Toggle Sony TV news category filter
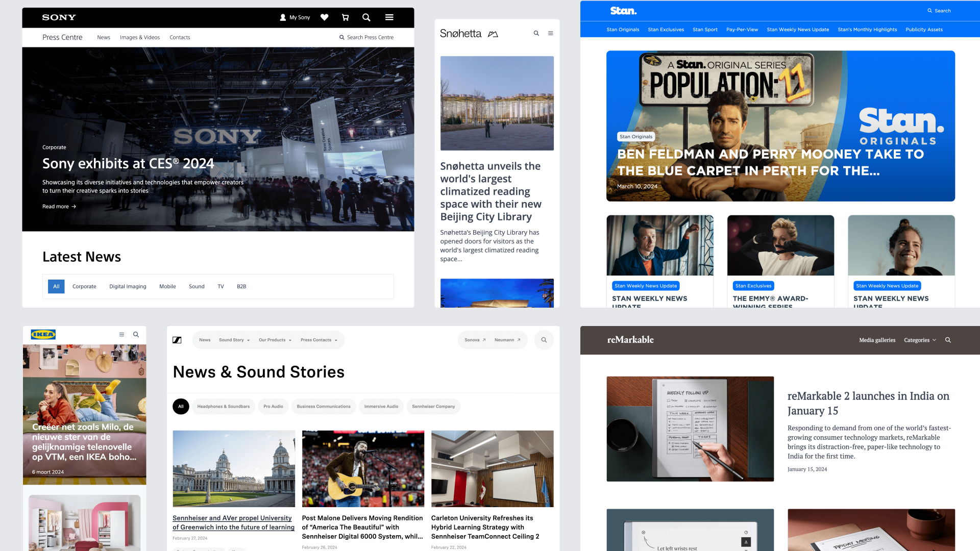Screen dimensions: 980x551 (x=220, y=286)
